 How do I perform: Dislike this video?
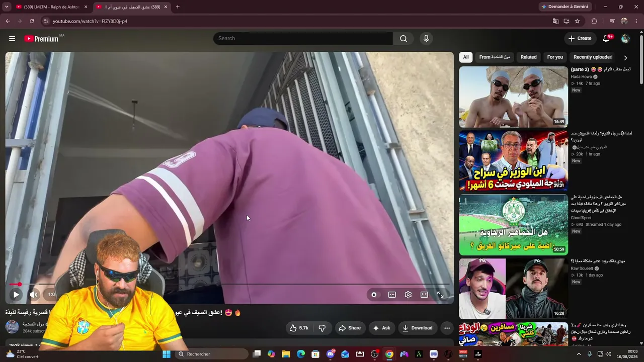tap(322, 328)
